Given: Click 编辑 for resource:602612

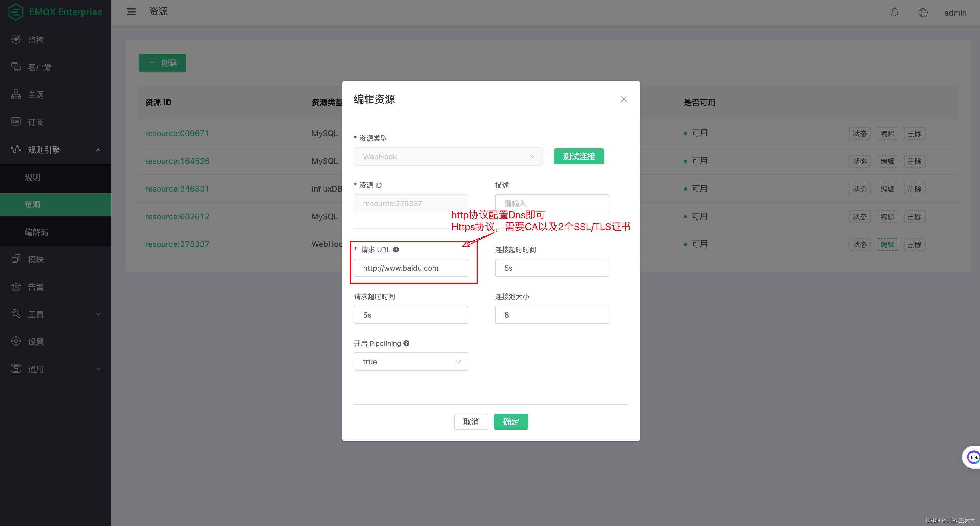Looking at the screenshot, I should [887, 217].
